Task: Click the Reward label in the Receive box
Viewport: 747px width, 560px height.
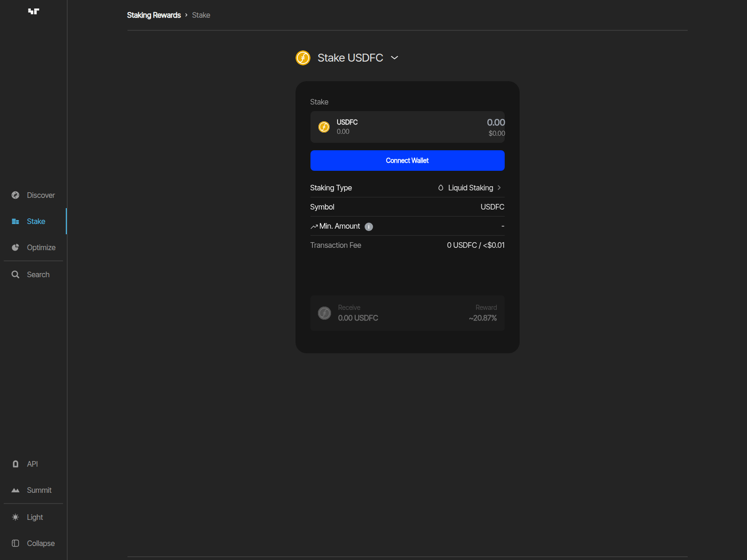Action: (486, 308)
